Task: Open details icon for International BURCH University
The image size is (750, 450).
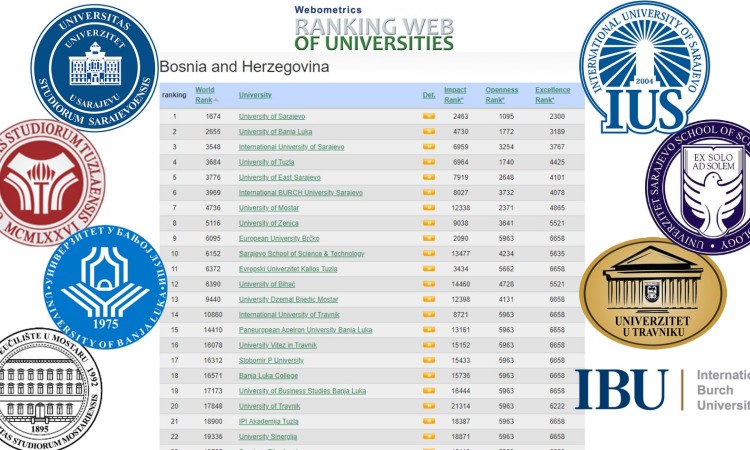Action: coord(429,193)
